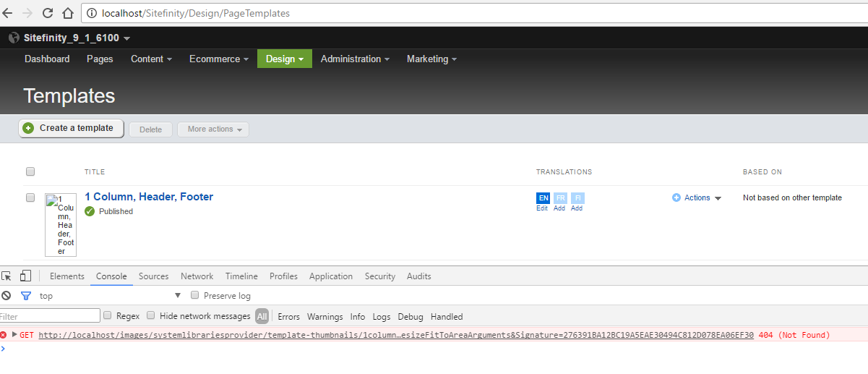The image size is (868, 374).
Task: Click the broken template thumbnail image
Action: (x=61, y=225)
